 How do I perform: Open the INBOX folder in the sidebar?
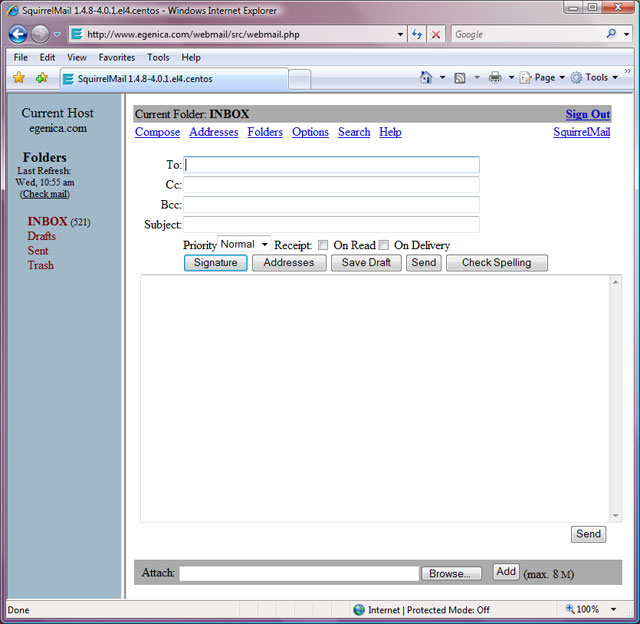tap(47, 221)
